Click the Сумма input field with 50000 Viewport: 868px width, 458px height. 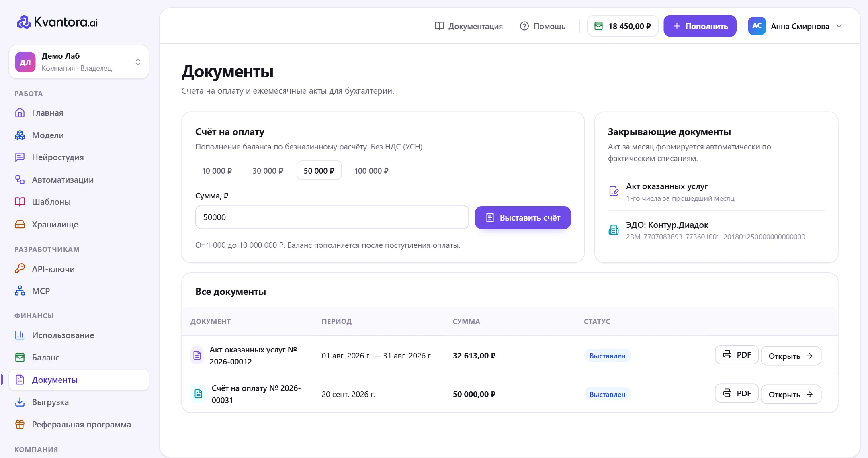point(332,217)
